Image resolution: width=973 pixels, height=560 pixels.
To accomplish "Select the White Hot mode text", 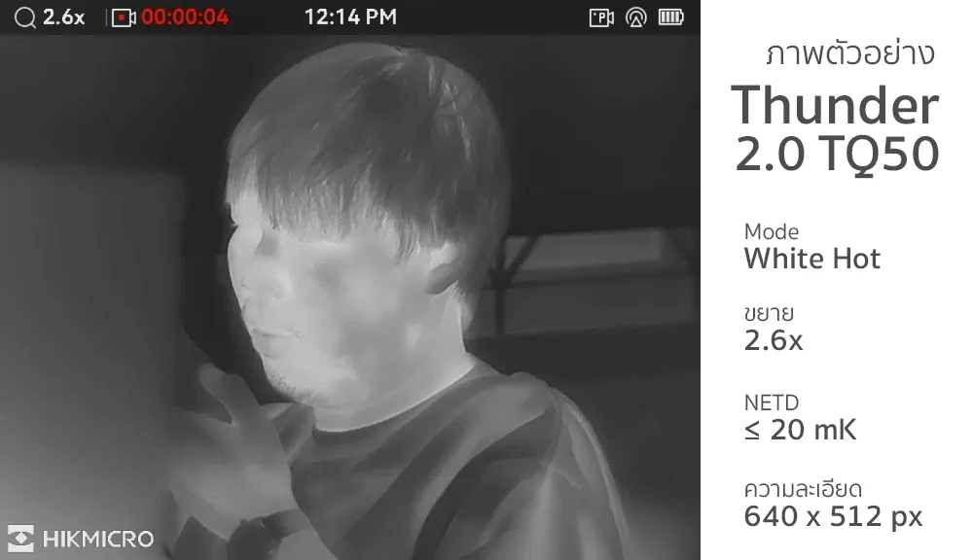I will [812, 259].
